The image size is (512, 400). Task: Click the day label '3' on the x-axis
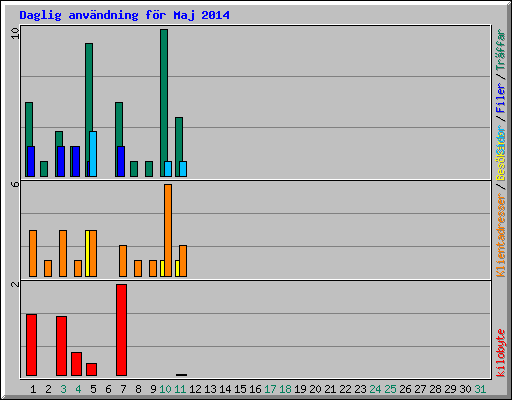tap(63, 389)
